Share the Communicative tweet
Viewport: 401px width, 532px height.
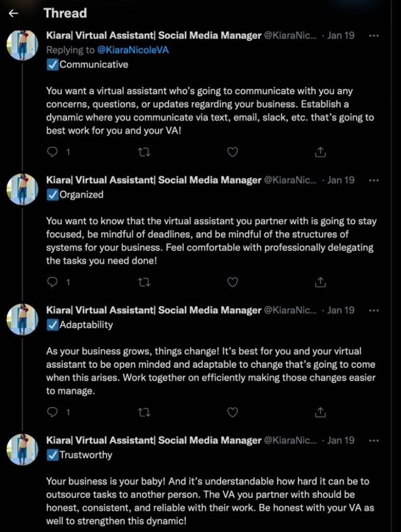point(320,152)
